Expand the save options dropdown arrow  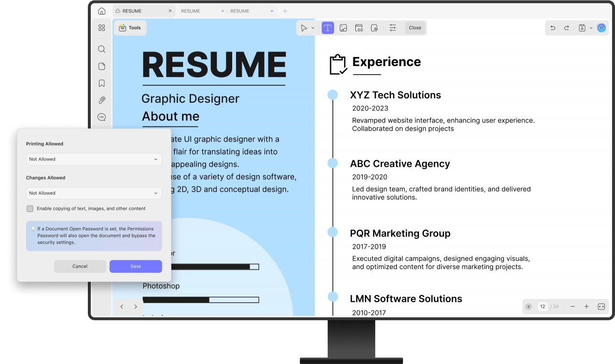tap(591, 28)
